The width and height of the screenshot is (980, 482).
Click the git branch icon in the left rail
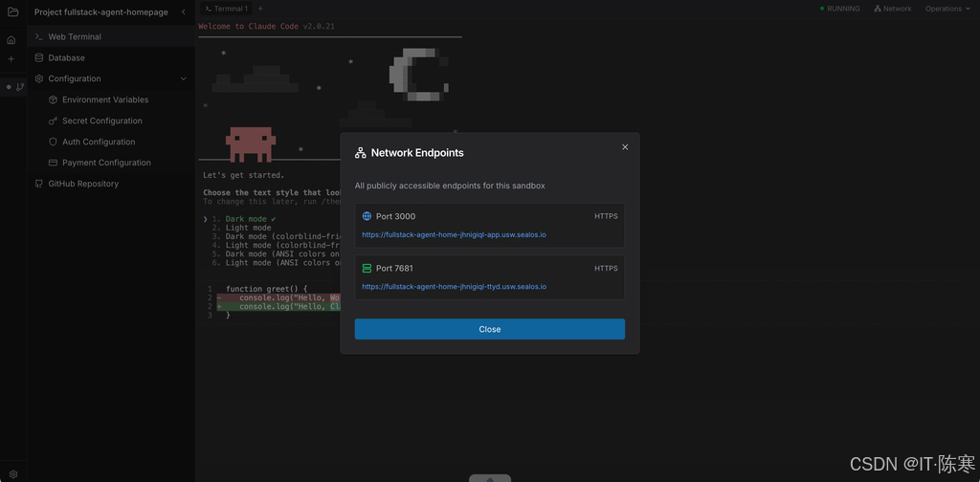coord(20,87)
